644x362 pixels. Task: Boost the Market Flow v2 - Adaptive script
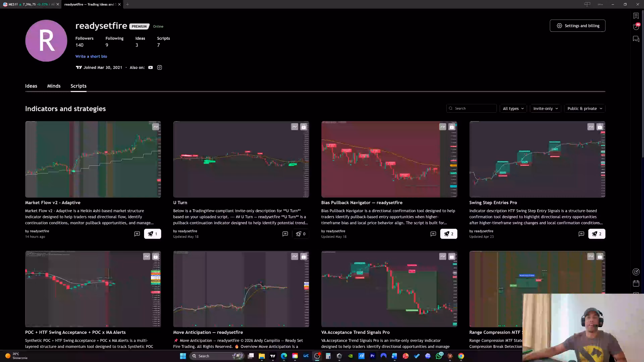click(152, 234)
